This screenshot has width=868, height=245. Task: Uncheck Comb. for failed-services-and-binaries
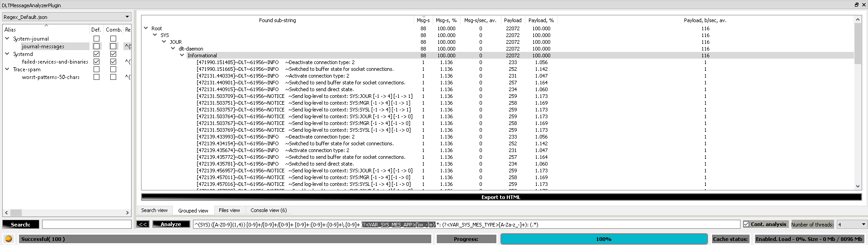pos(113,62)
